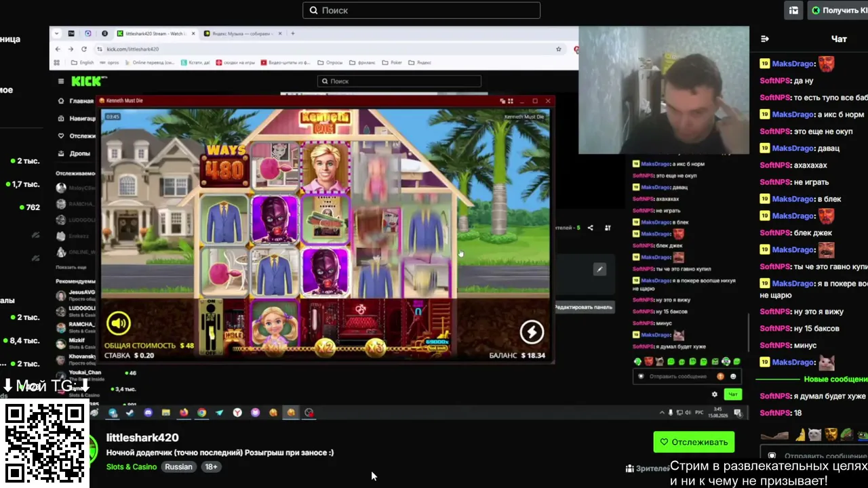The width and height of the screenshot is (868, 488).
Task: Click the x2 multiplier coin in the game
Action: point(325,348)
